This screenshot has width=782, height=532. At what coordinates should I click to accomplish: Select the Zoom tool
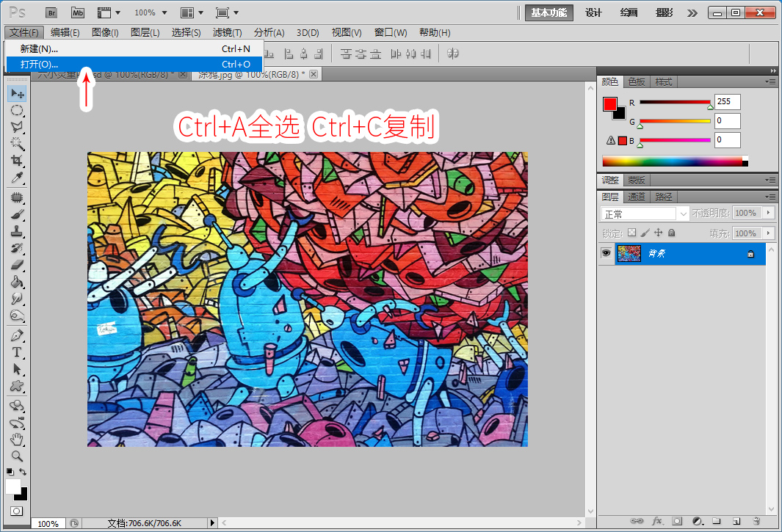(17, 456)
